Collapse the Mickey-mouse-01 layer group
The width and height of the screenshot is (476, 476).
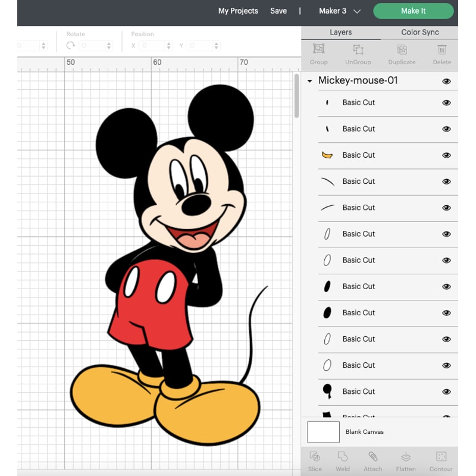tap(309, 81)
